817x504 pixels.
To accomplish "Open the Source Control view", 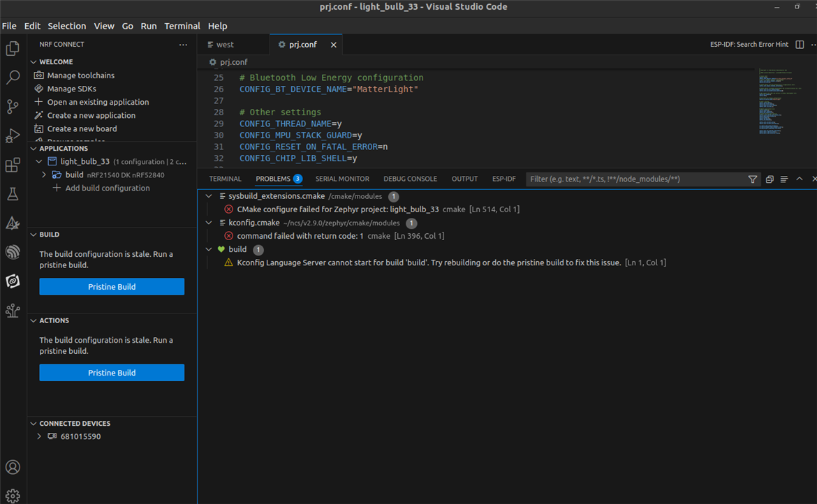I will (x=13, y=107).
